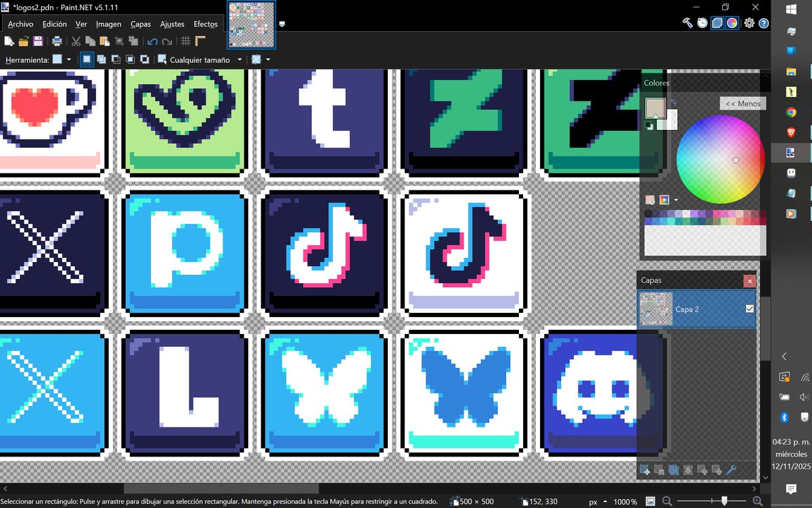Toggle the Colors window button in the title bar
The height and width of the screenshot is (508, 812).
[732, 23]
